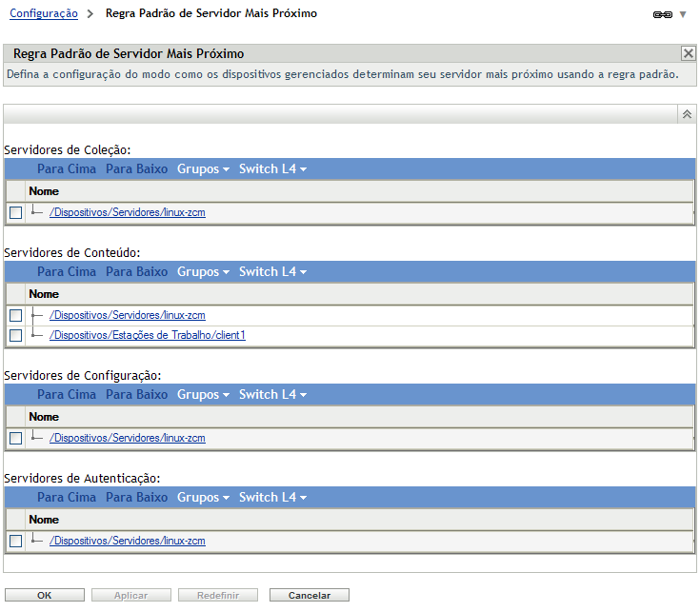Open the dropdown arrow beside the link icon
The image size is (700, 612).
point(683,14)
